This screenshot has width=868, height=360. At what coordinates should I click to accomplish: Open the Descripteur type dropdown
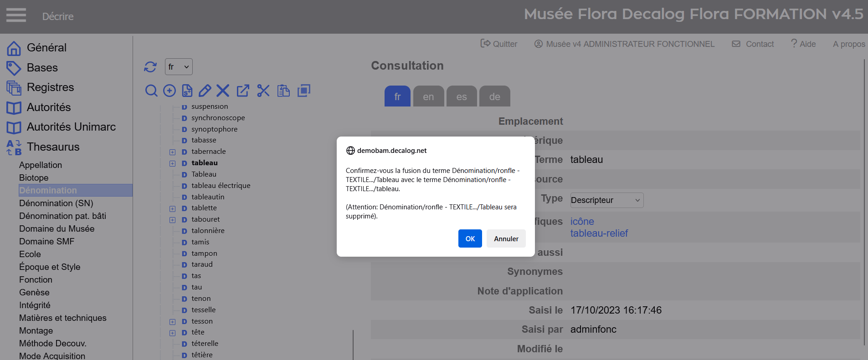pos(606,200)
